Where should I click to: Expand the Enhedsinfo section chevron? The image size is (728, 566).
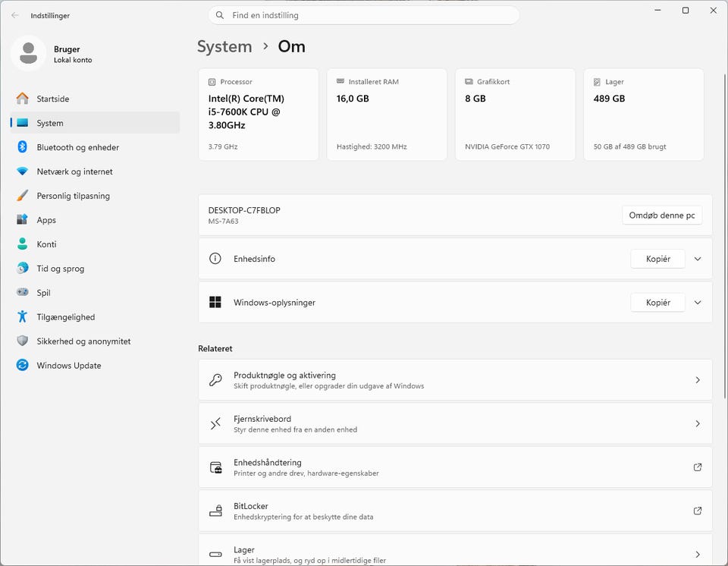click(698, 259)
